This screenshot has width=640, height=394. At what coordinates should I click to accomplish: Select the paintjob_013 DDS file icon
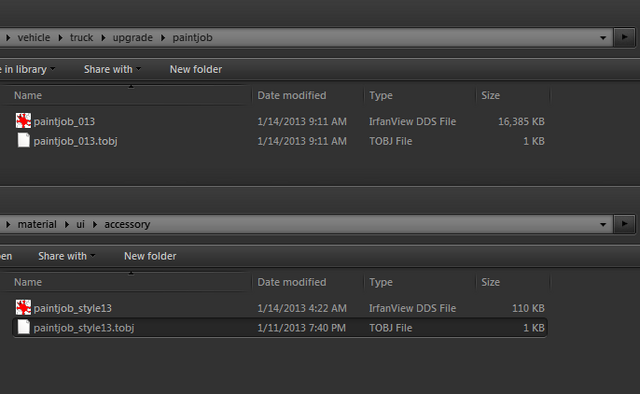23,121
